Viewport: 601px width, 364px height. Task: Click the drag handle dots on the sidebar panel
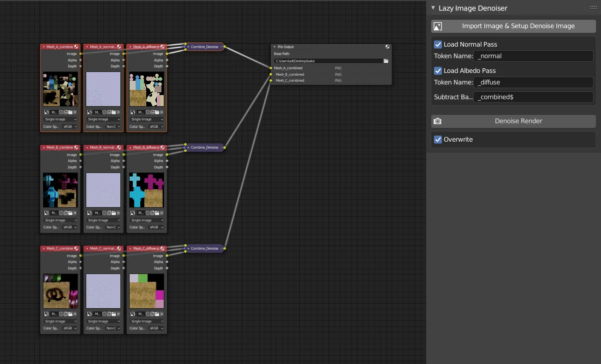[593, 7]
